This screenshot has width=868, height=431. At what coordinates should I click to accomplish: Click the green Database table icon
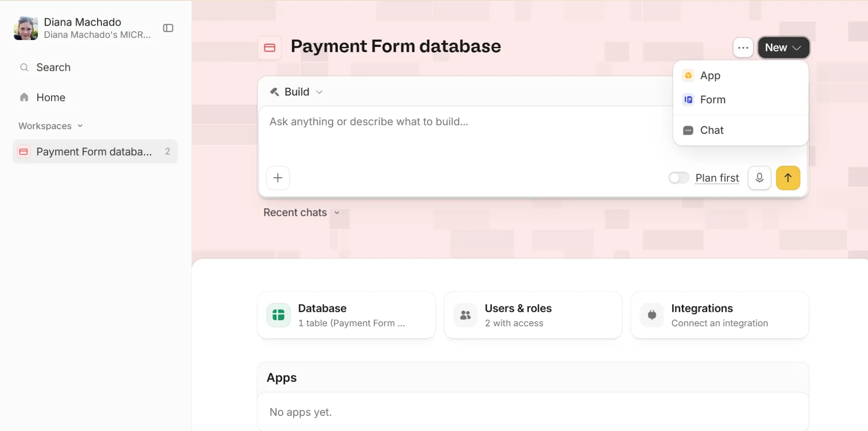278,315
